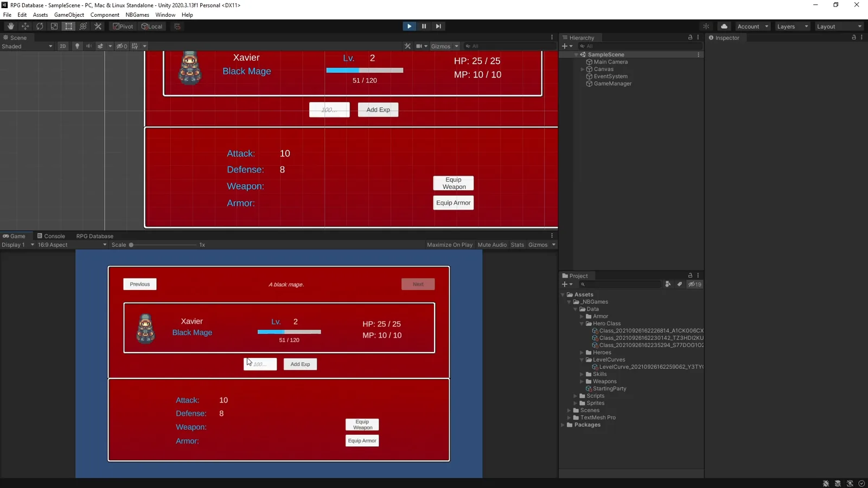Open the Layout dropdown

(839, 26)
